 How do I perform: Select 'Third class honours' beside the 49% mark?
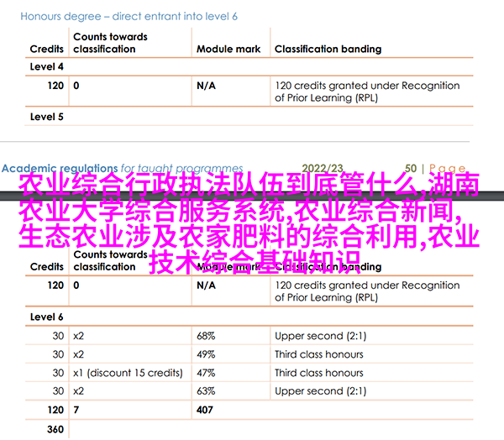pos(319,354)
